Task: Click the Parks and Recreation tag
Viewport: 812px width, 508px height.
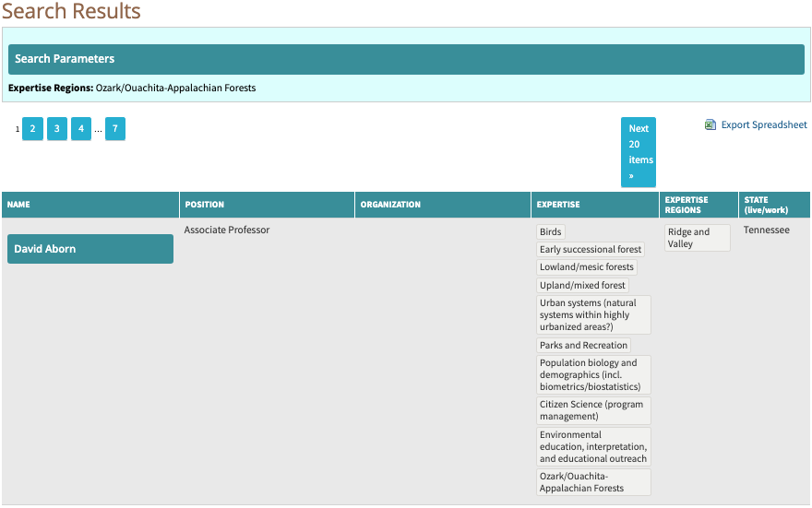Action: pyautogui.click(x=583, y=346)
